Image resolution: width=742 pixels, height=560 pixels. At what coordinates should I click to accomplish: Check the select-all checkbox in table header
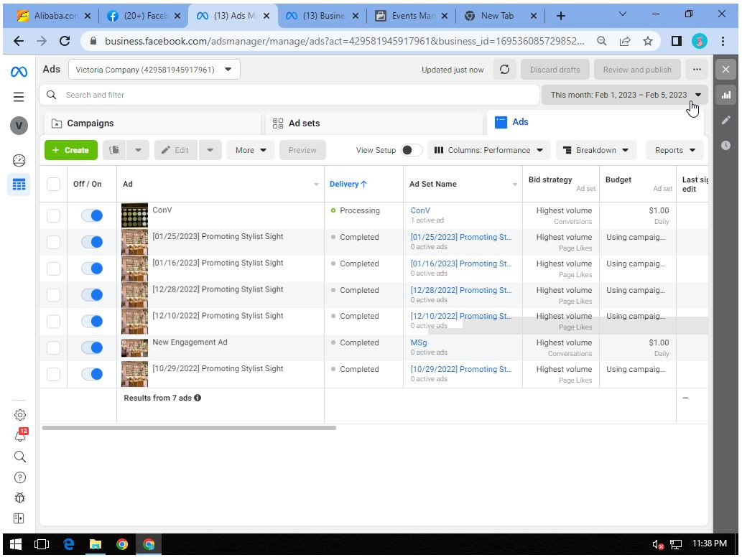pyautogui.click(x=53, y=184)
